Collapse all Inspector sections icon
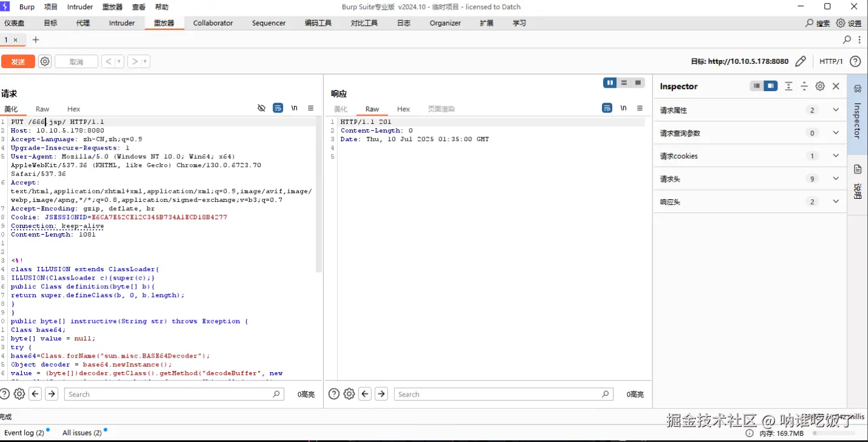This screenshot has height=442, width=868. point(804,86)
